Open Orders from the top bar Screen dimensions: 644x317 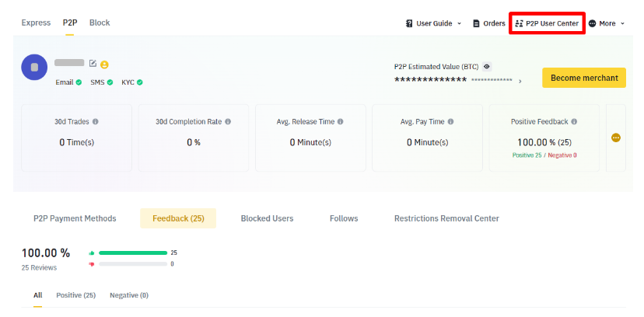tap(488, 23)
